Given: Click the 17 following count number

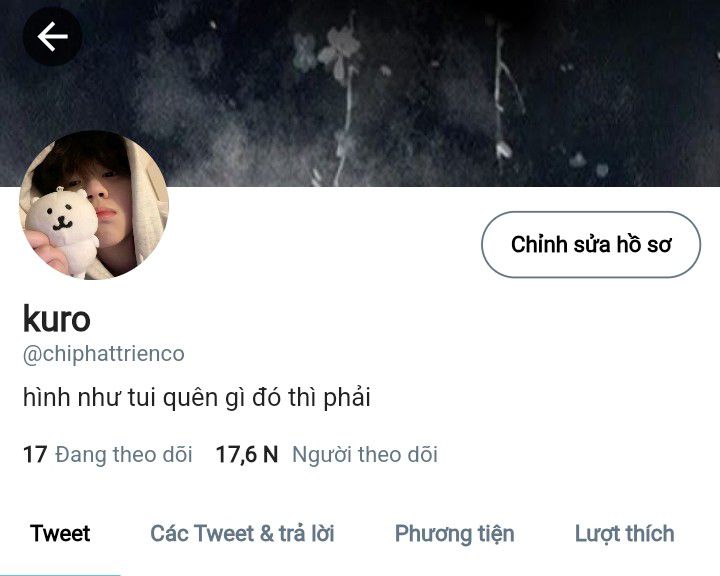Looking at the screenshot, I should [35, 454].
